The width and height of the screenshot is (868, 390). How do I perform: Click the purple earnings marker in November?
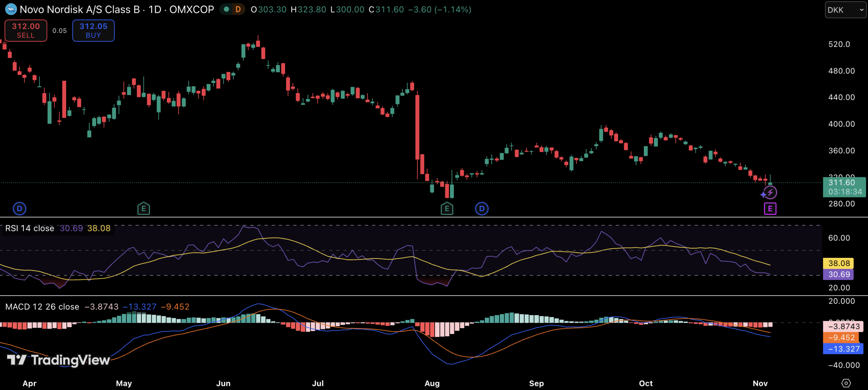tap(770, 208)
